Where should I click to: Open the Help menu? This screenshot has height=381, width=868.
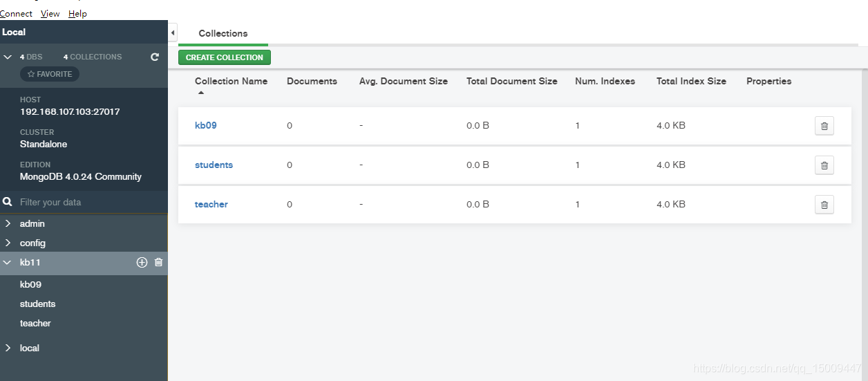tap(77, 14)
